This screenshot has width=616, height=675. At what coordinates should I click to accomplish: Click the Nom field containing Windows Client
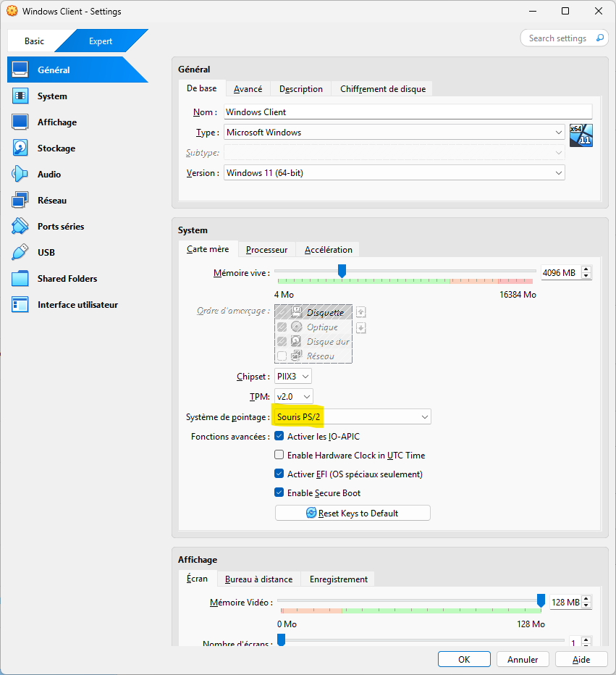408,112
